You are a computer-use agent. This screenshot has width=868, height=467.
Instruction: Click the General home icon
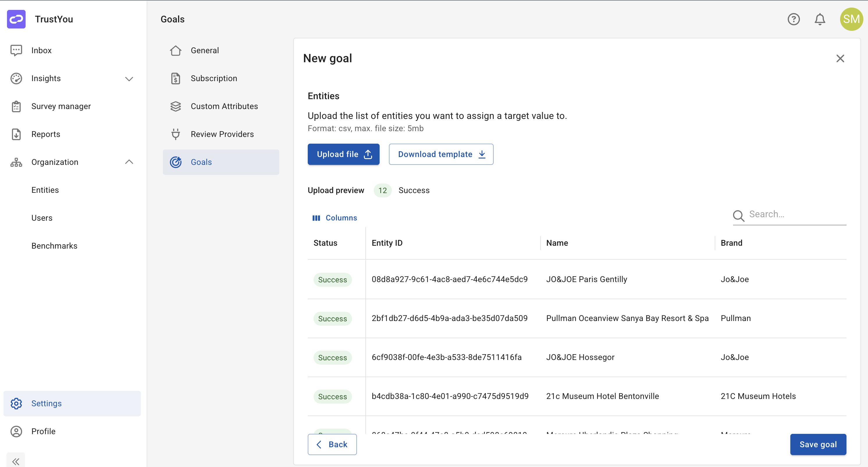(176, 50)
